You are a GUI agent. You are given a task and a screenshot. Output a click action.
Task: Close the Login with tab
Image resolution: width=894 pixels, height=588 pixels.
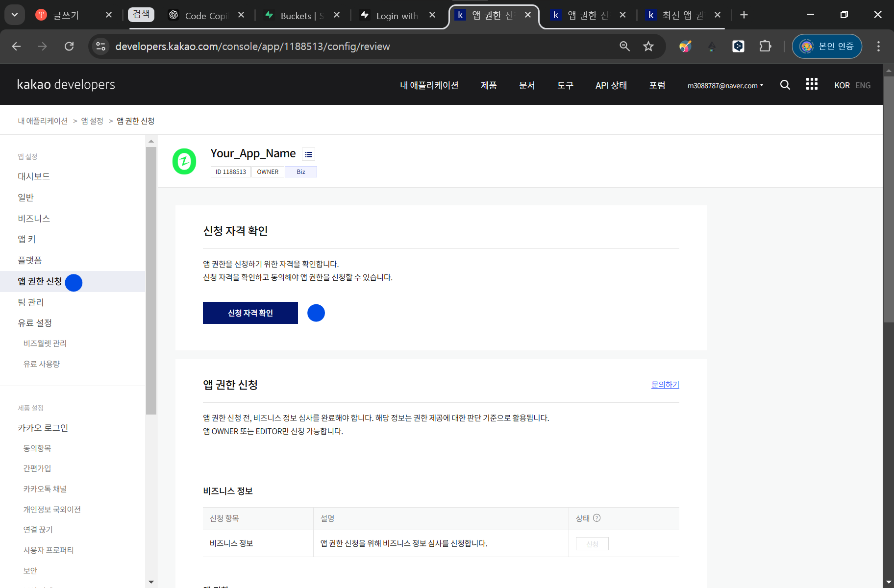432,15
